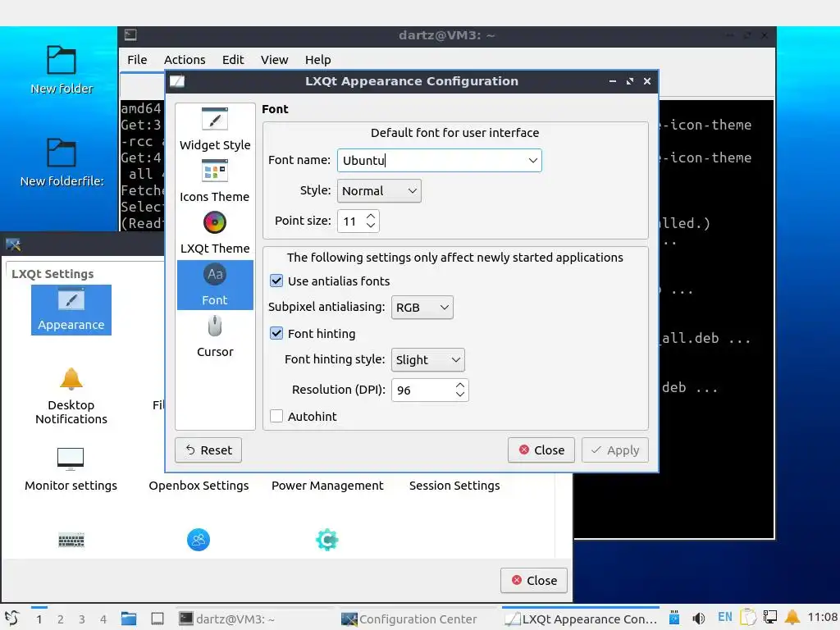Open Appearance in LXQt Settings
840x630 pixels.
[71, 310]
